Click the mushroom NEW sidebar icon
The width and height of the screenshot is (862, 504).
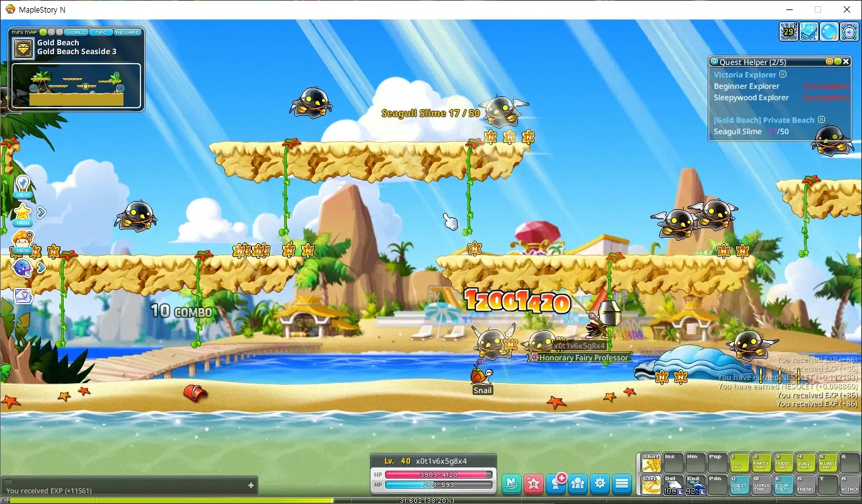(23, 241)
